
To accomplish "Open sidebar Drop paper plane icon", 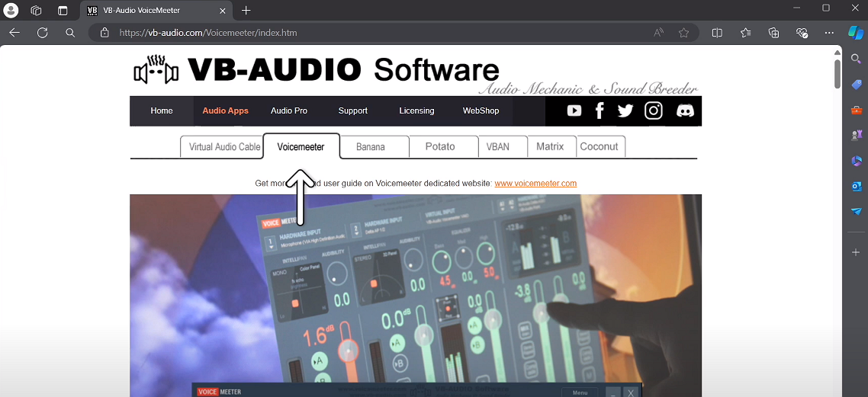I will [x=857, y=212].
